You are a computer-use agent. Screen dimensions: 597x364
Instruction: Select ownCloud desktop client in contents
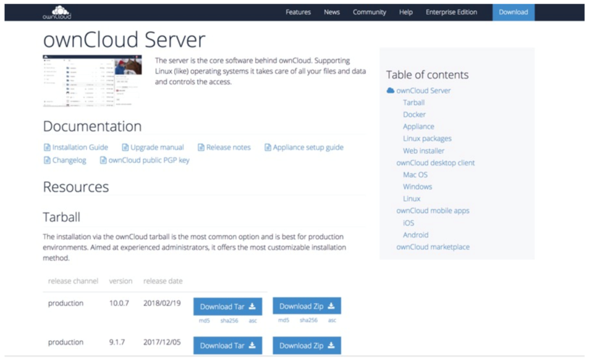point(436,163)
